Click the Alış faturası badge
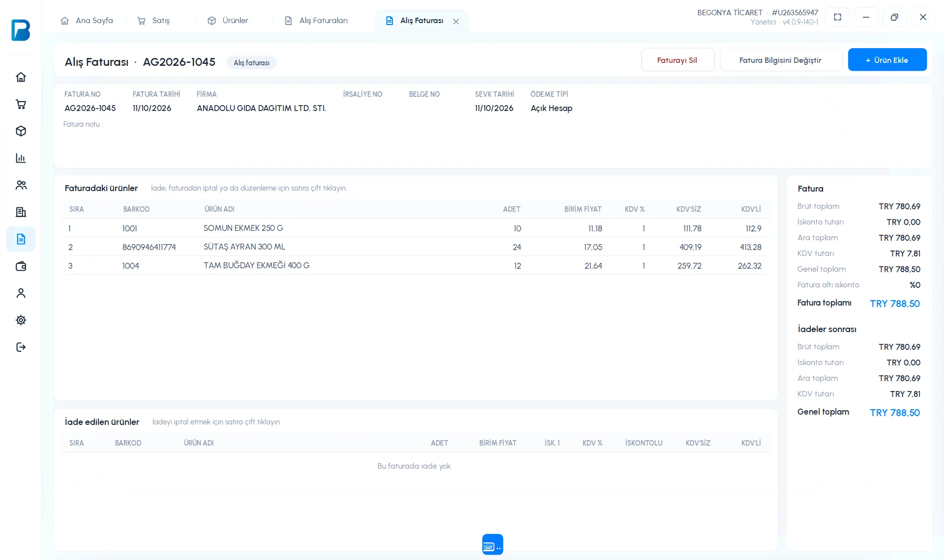Viewport: 944px width, 560px height. 252,63
